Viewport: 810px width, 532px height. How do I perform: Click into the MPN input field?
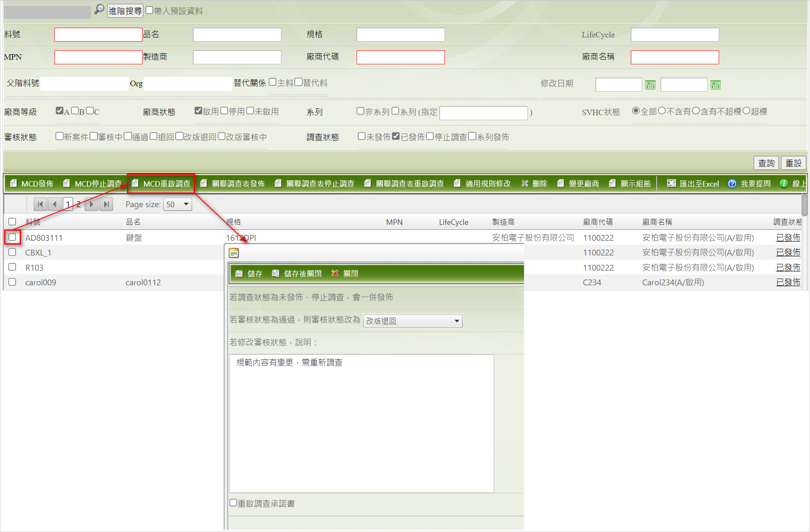coord(98,57)
